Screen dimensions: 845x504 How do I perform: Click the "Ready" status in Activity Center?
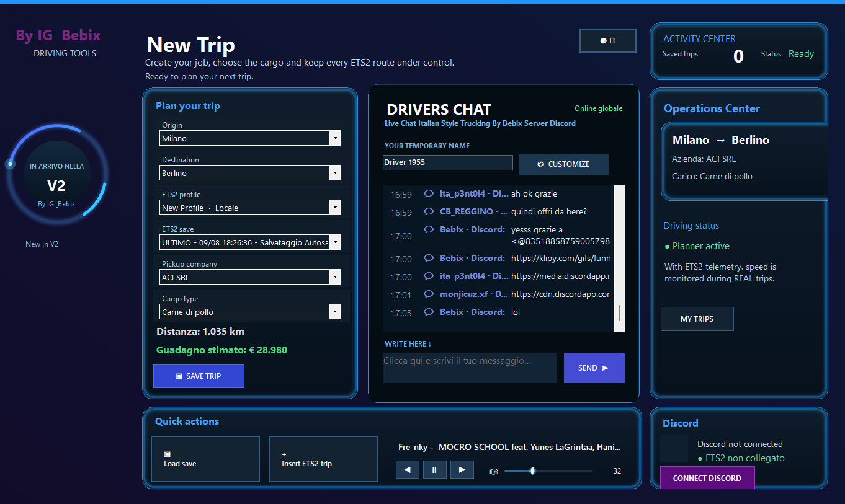(801, 54)
